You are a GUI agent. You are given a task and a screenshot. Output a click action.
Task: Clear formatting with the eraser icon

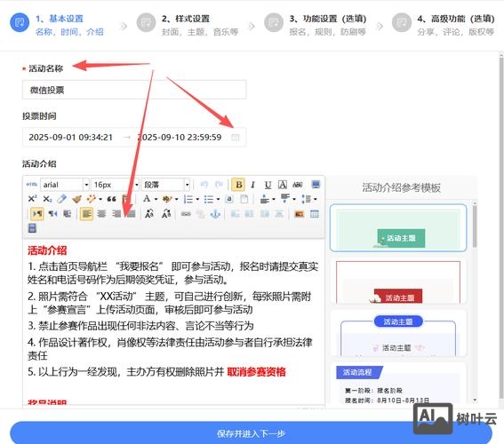click(x=61, y=199)
